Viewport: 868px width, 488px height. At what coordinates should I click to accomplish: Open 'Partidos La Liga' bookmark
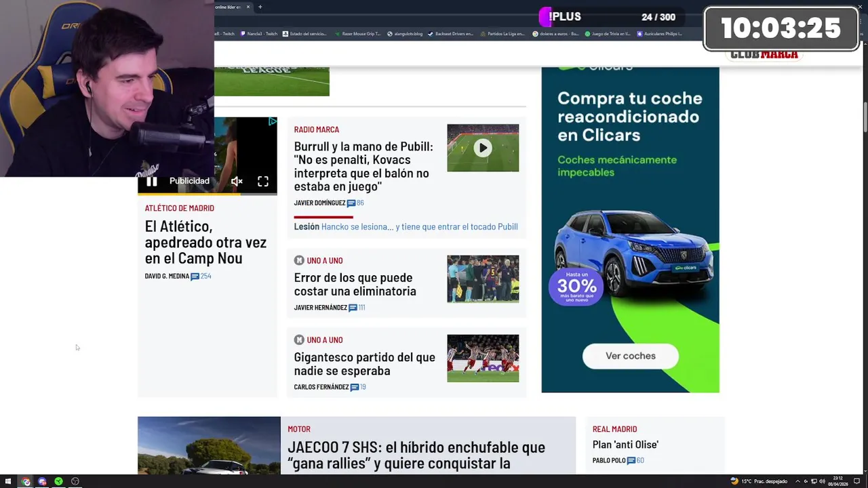coord(502,33)
